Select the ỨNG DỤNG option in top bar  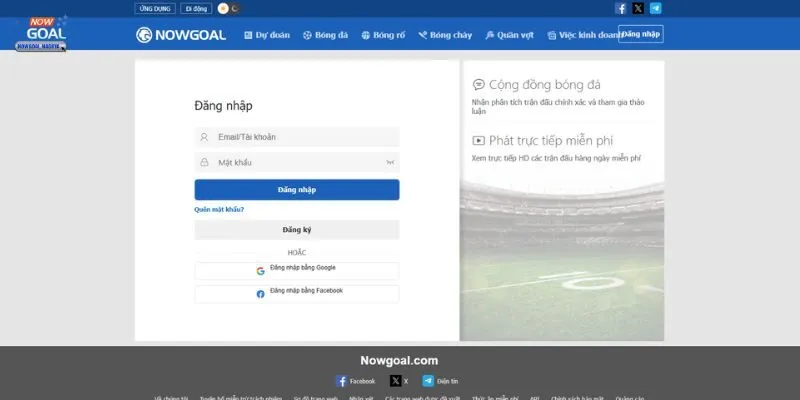[x=154, y=8]
